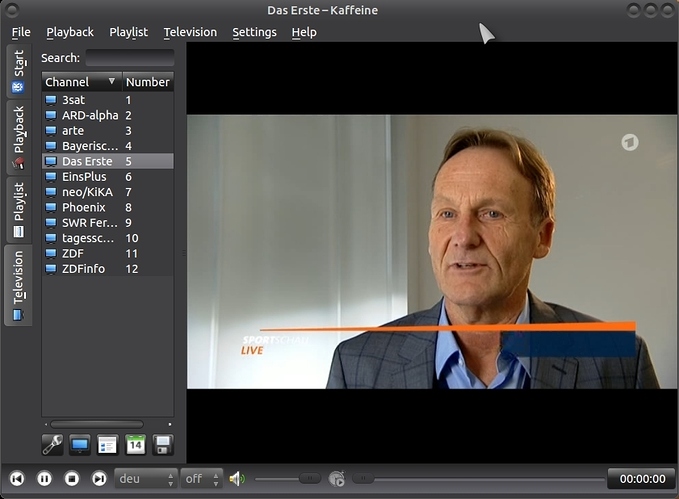Click the channels TV screen icon
The height and width of the screenshot is (499, 679).
pyautogui.click(x=80, y=444)
